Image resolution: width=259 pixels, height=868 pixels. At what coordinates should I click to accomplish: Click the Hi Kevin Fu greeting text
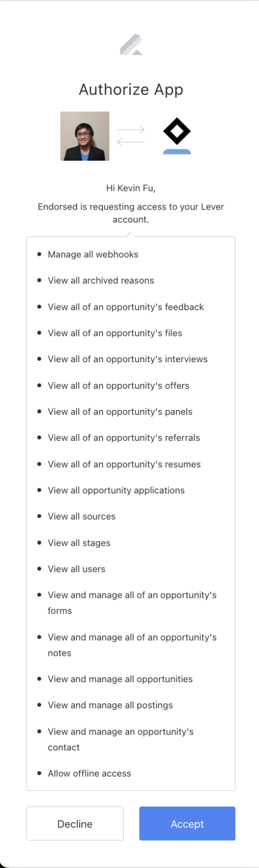[131, 188]
